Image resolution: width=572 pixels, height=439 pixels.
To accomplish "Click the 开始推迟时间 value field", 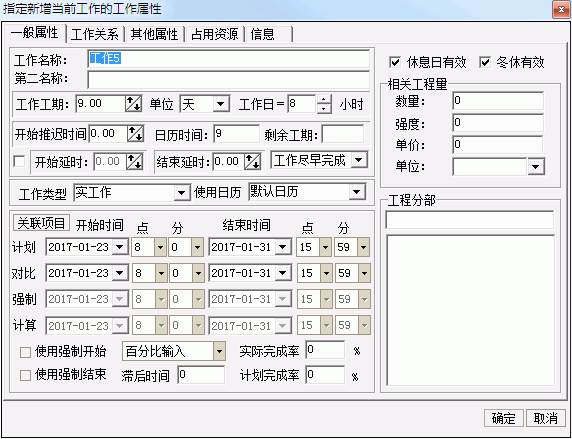I will (108, 134).
